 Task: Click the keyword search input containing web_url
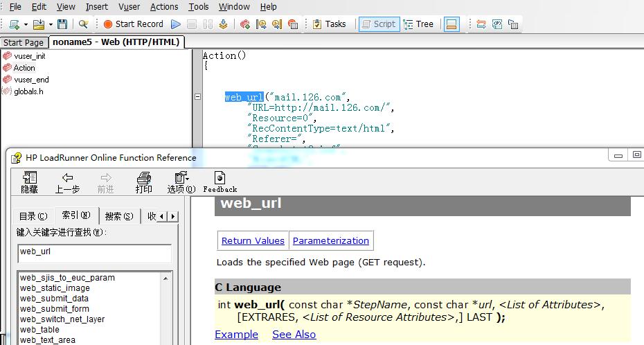pyautogui.click(x=94, y=252)
